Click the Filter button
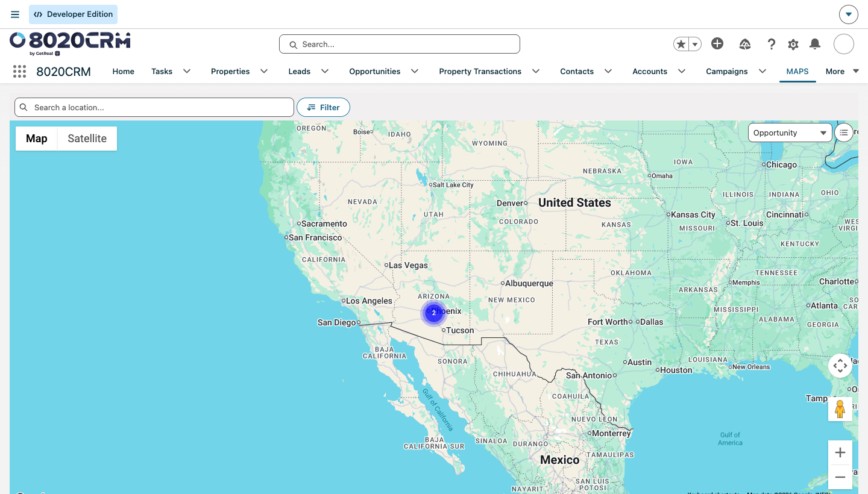The width and height of the screenshot is (868, 494). tap(323, 107)
